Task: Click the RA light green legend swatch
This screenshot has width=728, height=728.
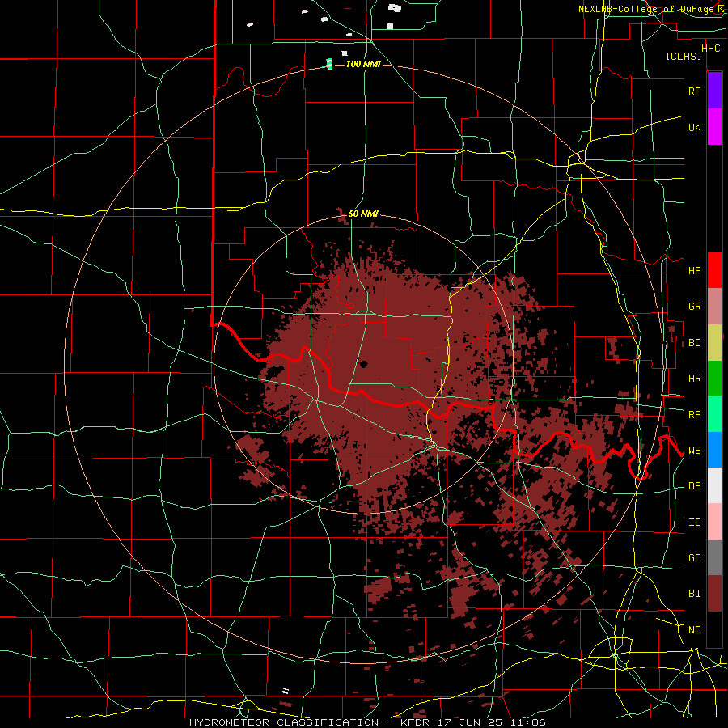Action: tap(714, 414)
